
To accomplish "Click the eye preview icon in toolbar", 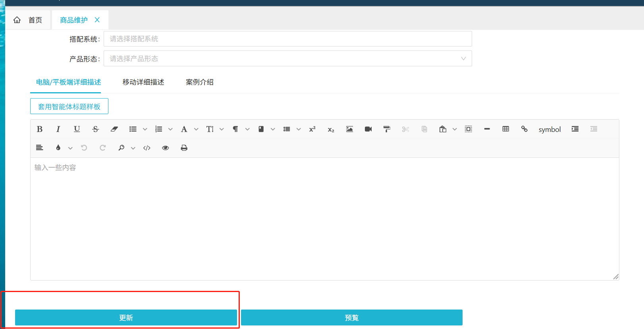I will click(166, 148).
